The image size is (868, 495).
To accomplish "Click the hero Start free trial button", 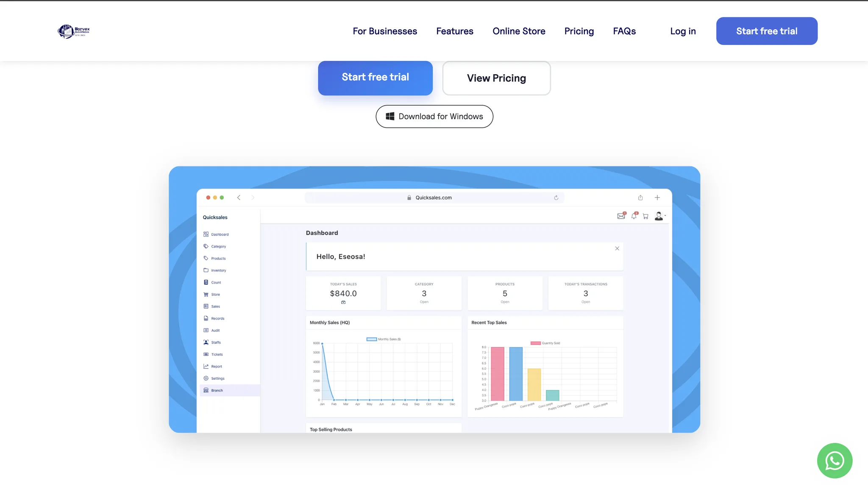I will coord(375,78).
